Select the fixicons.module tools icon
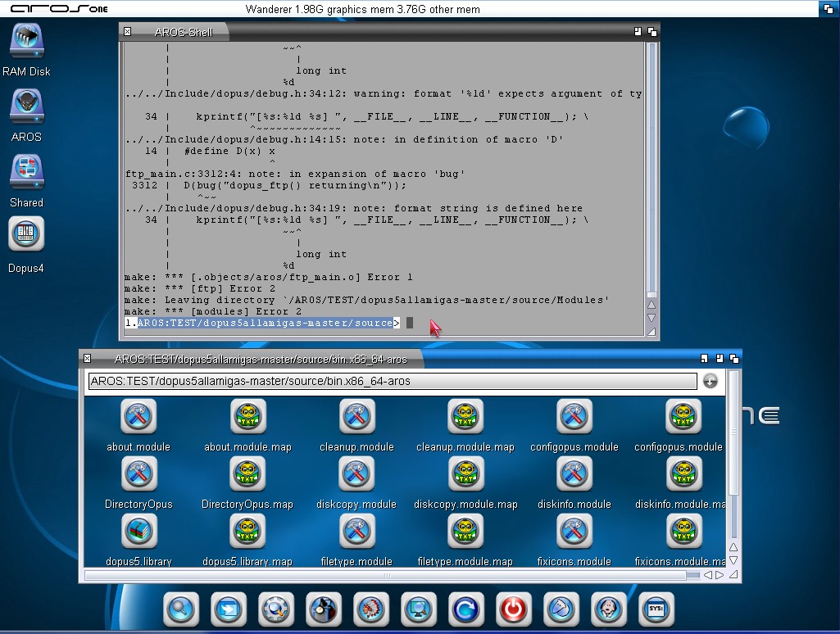 tap(574, 531)
